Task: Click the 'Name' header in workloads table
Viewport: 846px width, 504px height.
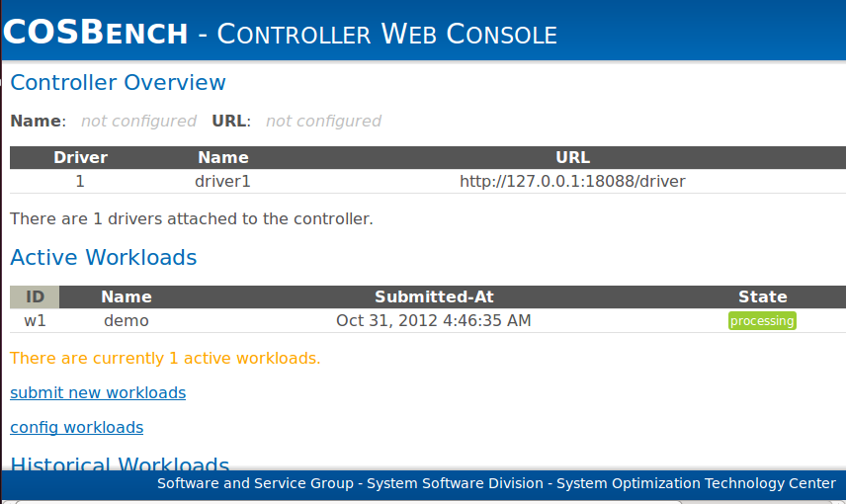Action: coord(127,296)
